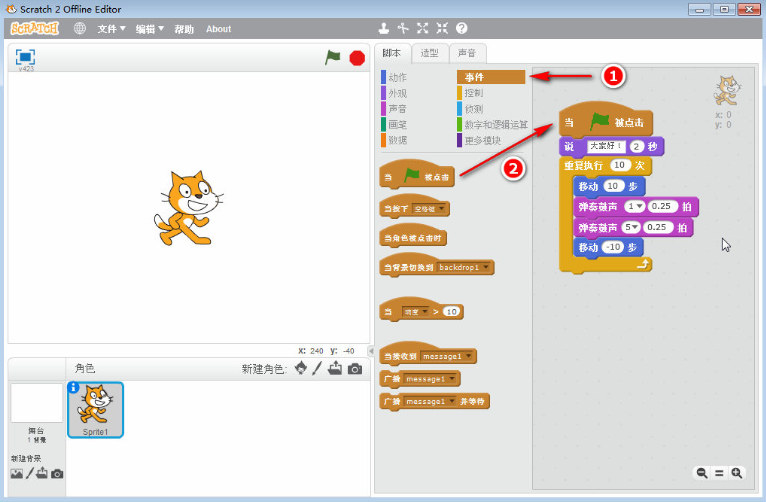Screen dimensions: 766x502
Task: Open the 帮助 menu
Action: click(x=184, y=29)
